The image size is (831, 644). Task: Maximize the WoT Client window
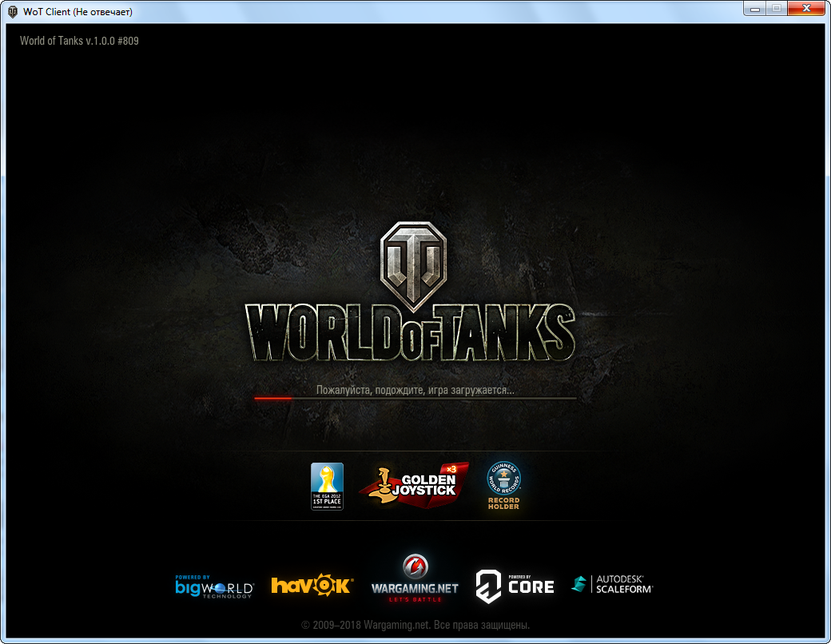click(777, 9)
